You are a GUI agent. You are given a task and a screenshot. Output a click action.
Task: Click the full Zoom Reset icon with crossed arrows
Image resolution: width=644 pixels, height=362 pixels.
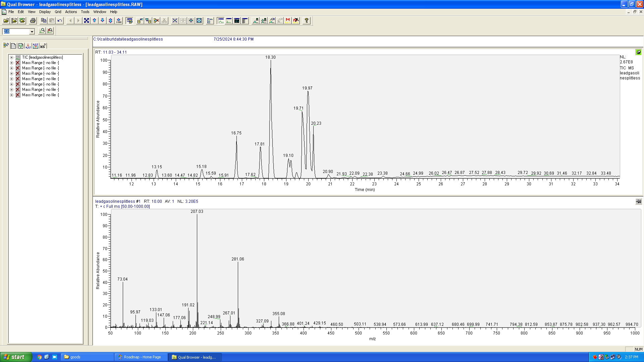87,21
